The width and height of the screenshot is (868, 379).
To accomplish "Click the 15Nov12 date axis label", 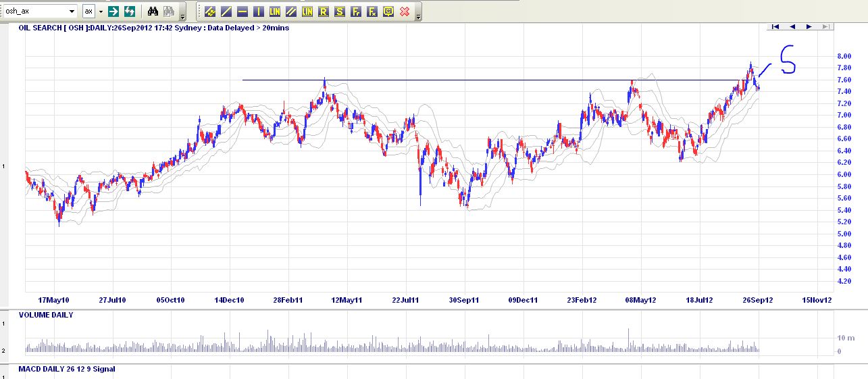I will [817, 300].
